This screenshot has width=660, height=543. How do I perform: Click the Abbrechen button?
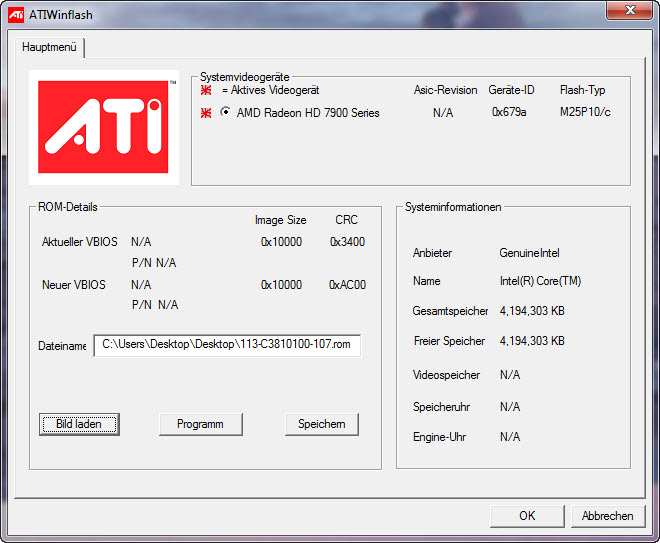[607, 516]
